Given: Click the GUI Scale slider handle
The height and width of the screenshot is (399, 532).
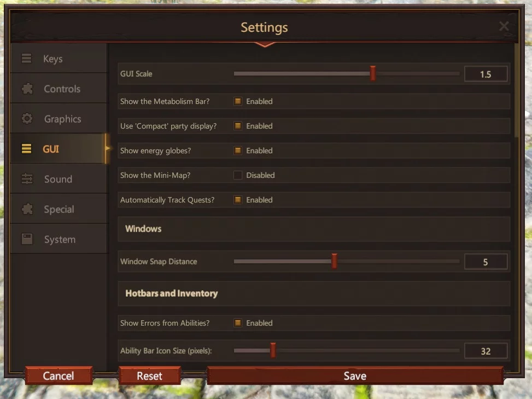Looking at the screenshot, I should pyautogui.click(x=373, y=73).
